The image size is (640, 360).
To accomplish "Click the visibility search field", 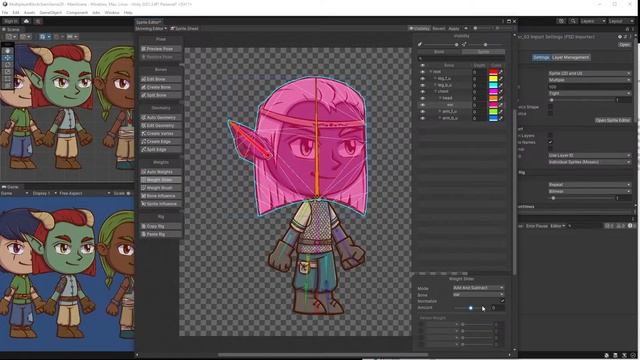I will pos(461,59).
